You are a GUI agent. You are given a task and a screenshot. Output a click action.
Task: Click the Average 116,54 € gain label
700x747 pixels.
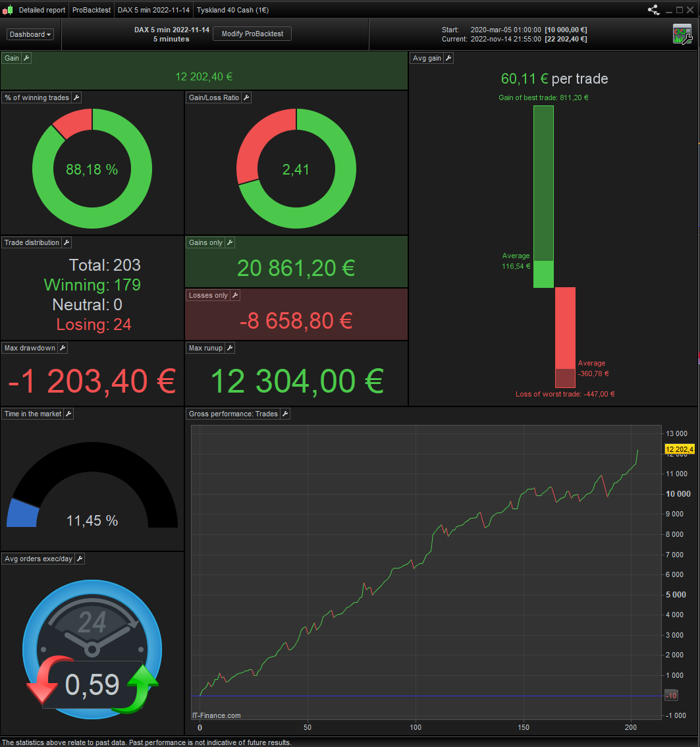pyautogui.click(x=516, y=261)
